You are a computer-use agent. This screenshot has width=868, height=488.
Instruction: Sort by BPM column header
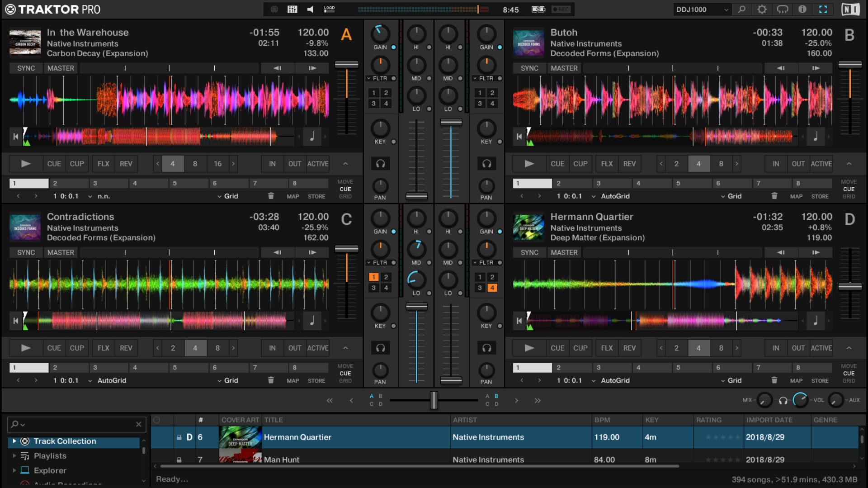617,420
